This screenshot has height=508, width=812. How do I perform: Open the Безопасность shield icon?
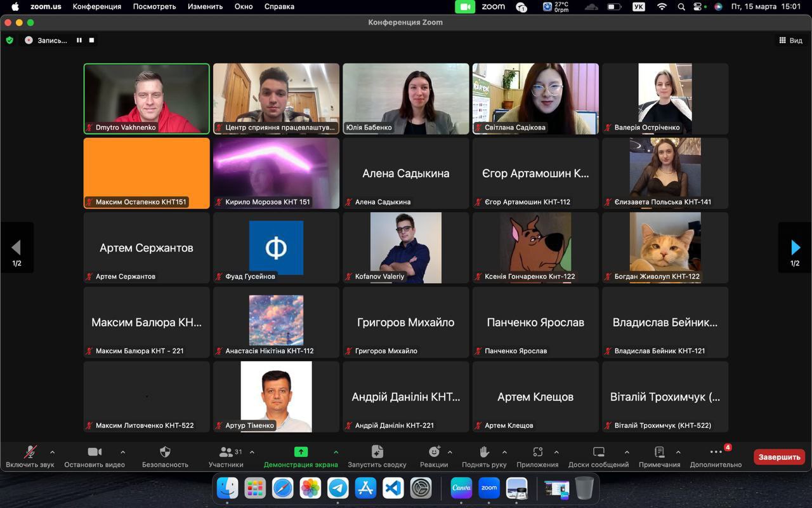(x=165, y=452)
